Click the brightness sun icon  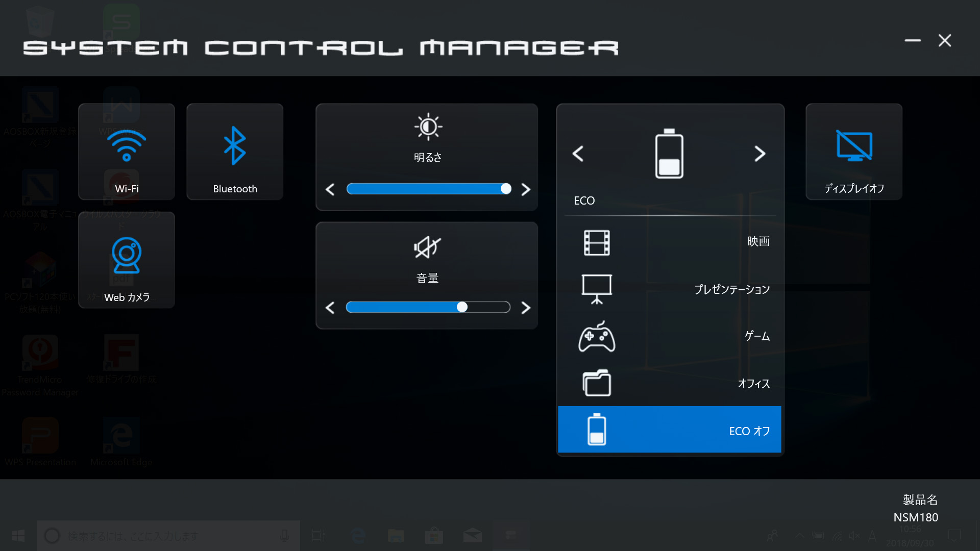(x=427, y=127)
